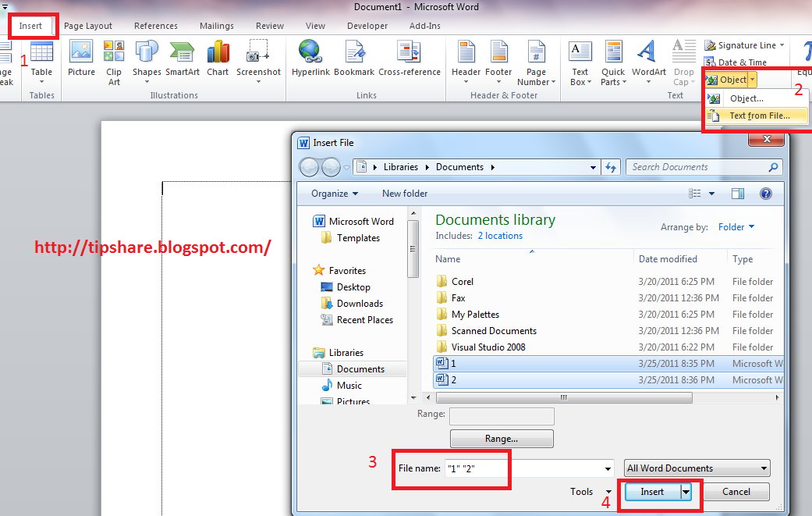
Task: Click the Range text field
Action: click(x=502, y=416)
